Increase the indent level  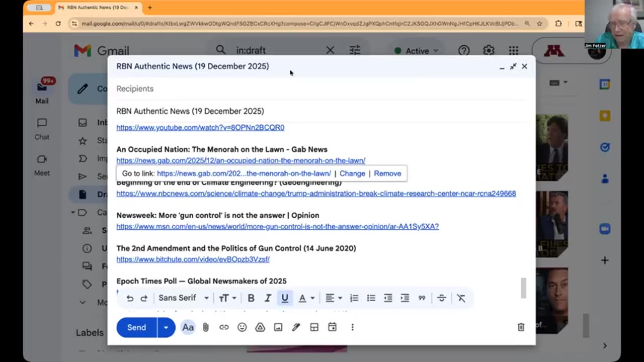(405, 298)
